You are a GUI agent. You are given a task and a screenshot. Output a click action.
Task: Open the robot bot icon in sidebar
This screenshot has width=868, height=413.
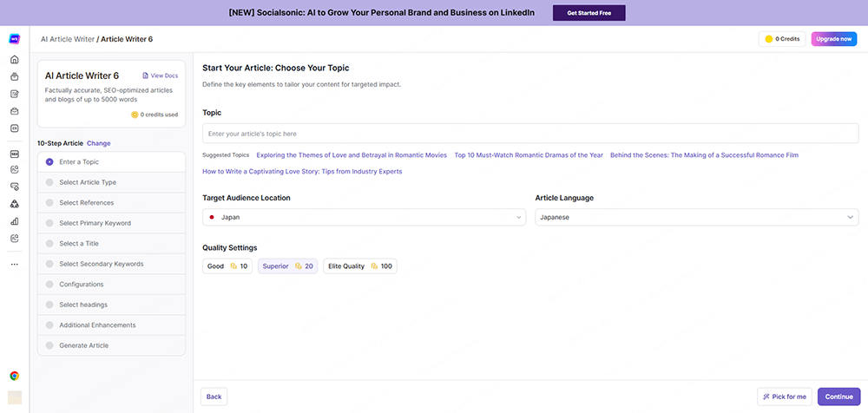point(15,77)
